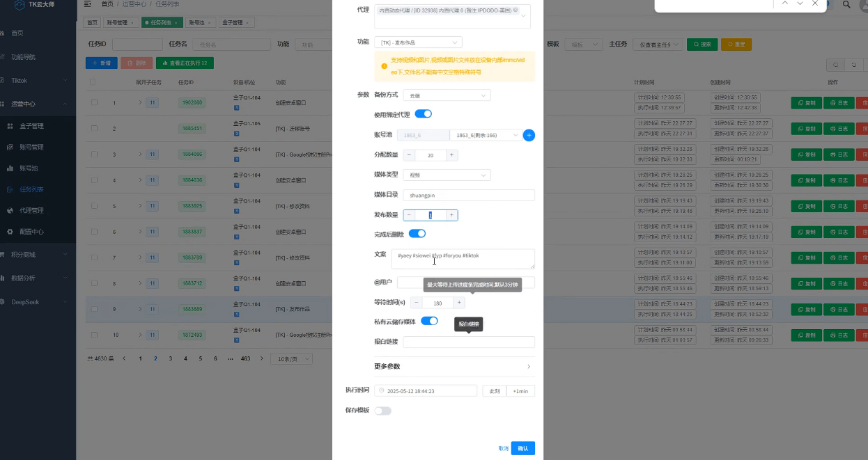The width and height of the screenshot is (868, 460).
Task: Toggle the 私有云储存媒体 switch
Action: (x=429, y=321)
